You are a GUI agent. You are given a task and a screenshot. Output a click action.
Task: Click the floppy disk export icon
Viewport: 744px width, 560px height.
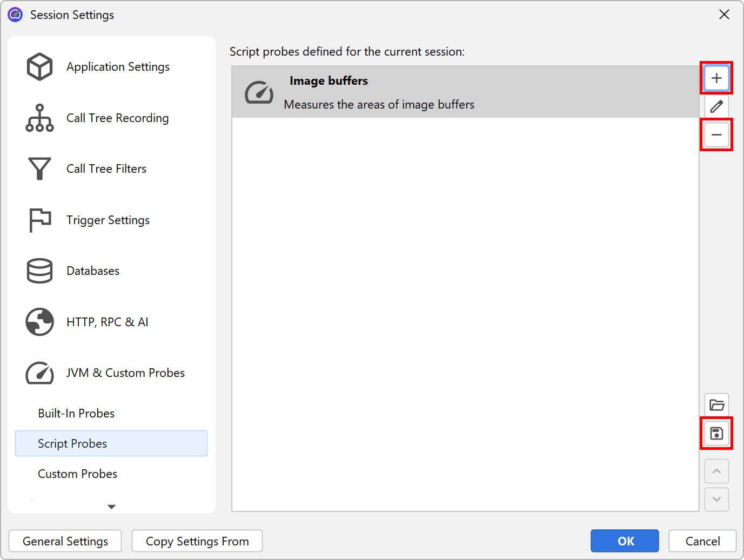(x=716, y=433)
